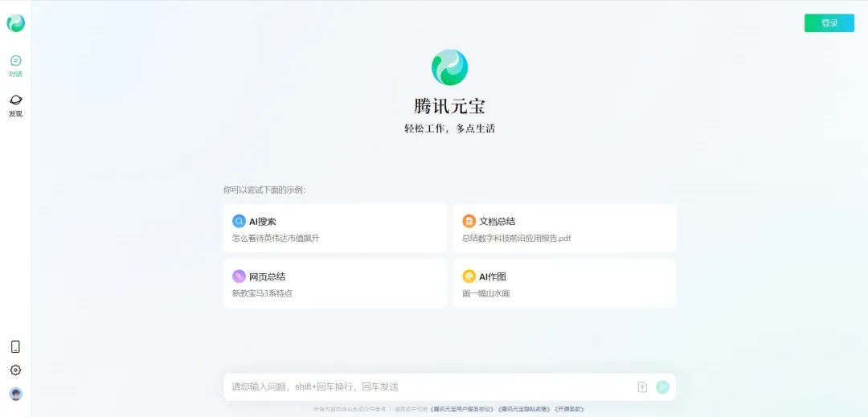Click the large Yuanbao logo at center

tap(449, 67)
